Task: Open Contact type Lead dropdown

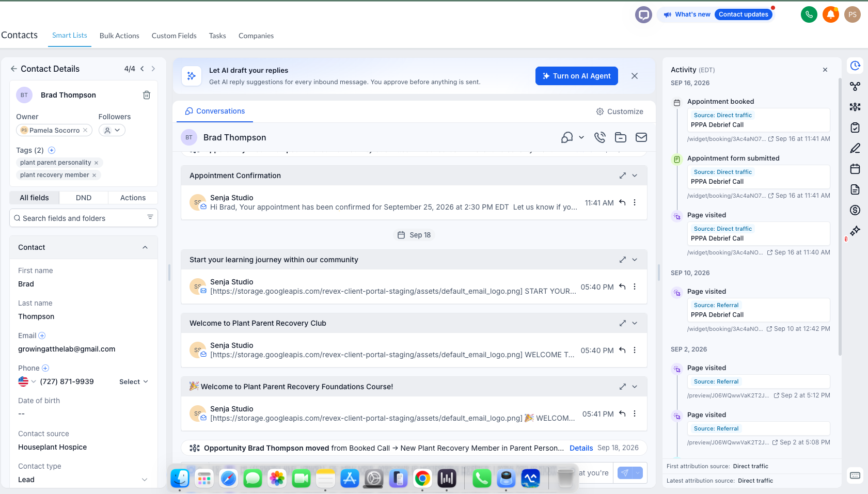Action: [83, 480]
